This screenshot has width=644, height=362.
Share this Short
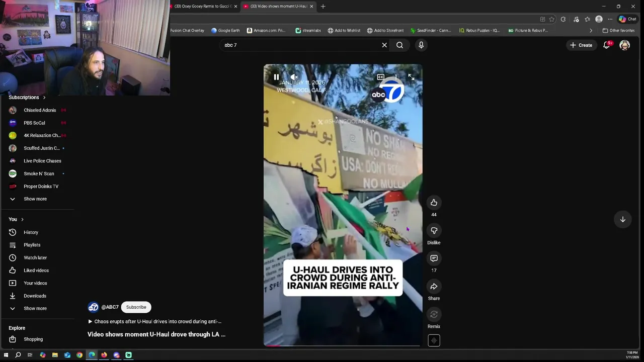point(434,287)
